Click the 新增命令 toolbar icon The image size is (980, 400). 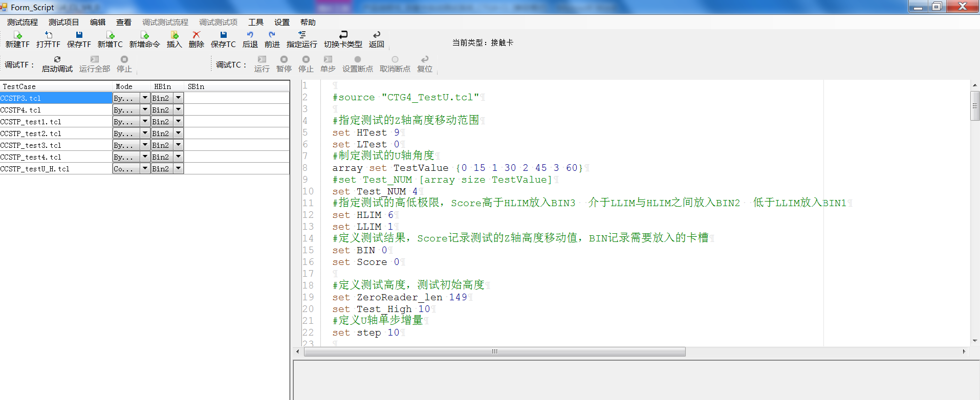(145, 35)
